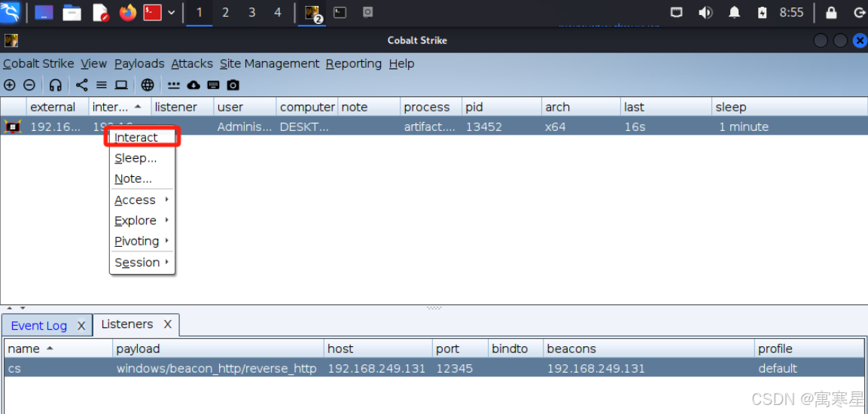Sort sessions by the pid column

(x=501, y=107)
